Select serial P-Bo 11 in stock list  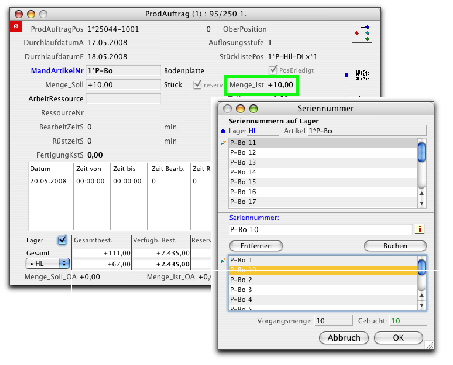tap(323, 143)
